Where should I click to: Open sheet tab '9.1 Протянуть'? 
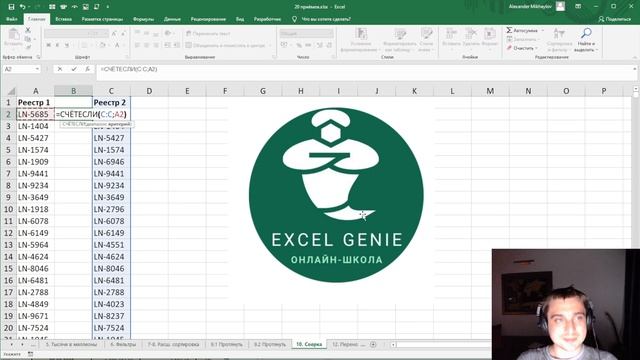(x=227, y=344)
